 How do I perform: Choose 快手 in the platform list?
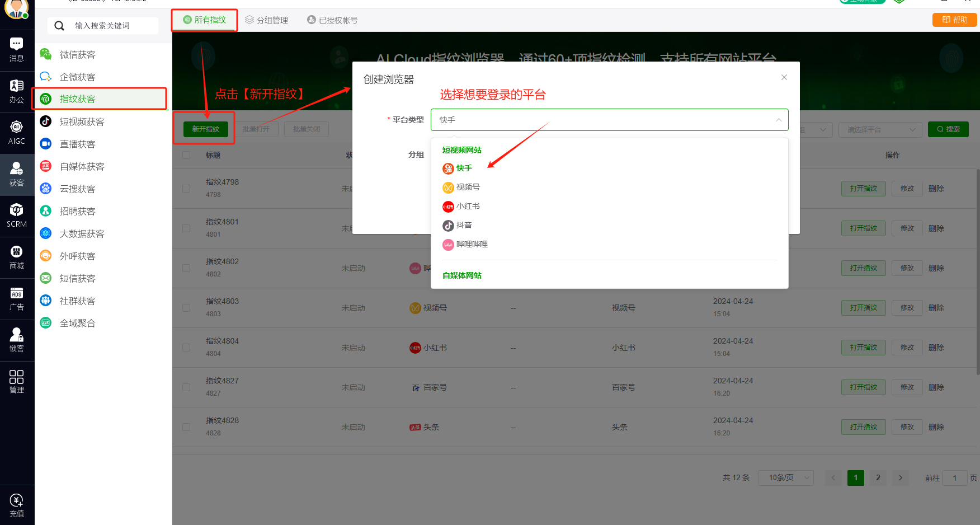tap(458, 168)
